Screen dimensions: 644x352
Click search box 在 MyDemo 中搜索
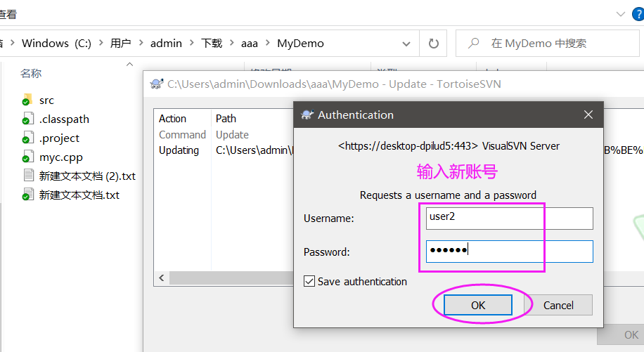tap(548, 43)
